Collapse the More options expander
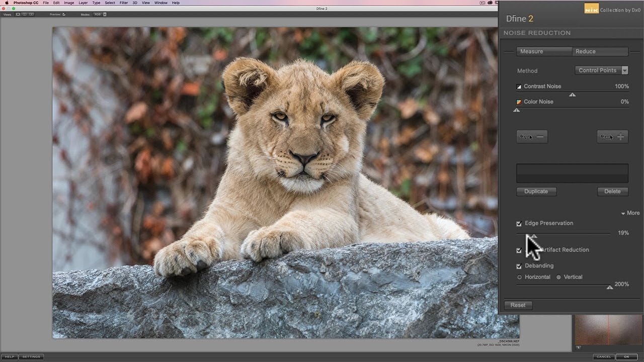The width and height of the screenshot is (644, 362). (x=630, y=213)
